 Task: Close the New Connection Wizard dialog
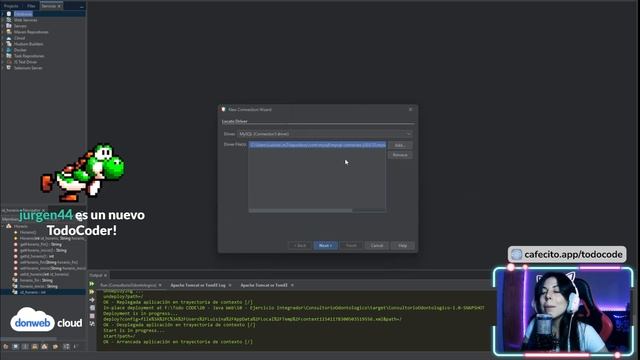point(411,109)
